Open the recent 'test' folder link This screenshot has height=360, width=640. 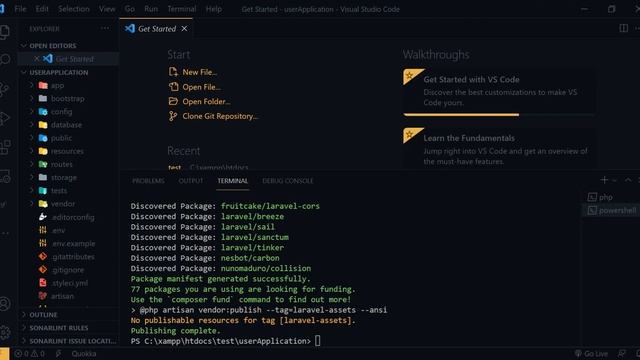point(174,167)
